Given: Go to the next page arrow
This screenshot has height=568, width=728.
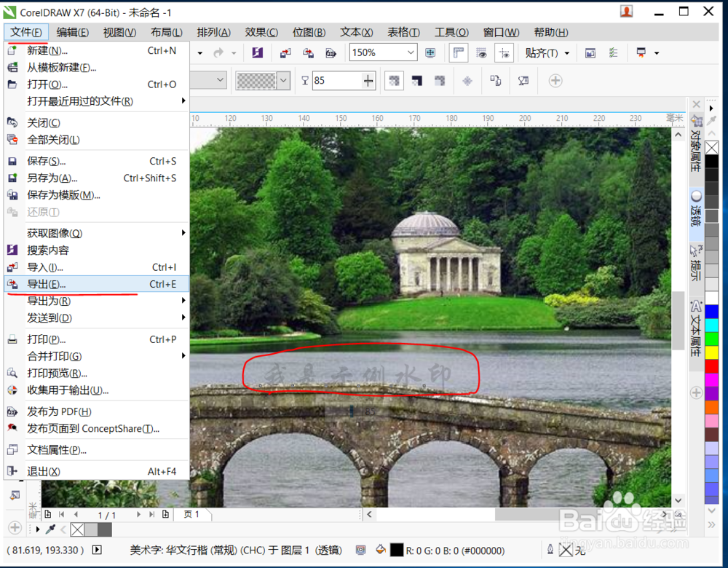Looking at the screenshot, I should pos(138,514).
